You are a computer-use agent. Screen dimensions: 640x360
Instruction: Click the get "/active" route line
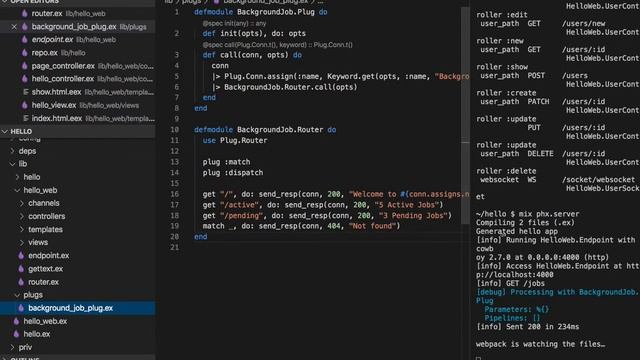[x=323, y=205]
